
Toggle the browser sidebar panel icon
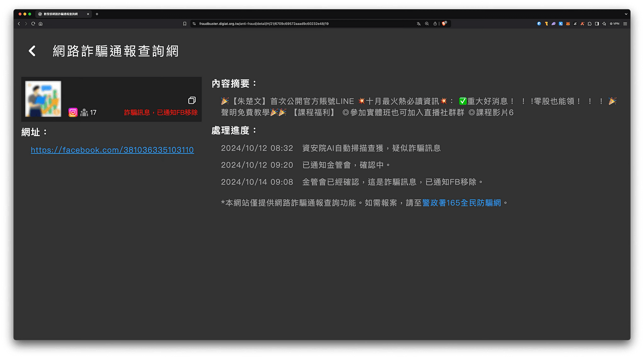click(597, 24)
